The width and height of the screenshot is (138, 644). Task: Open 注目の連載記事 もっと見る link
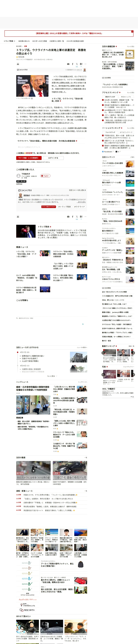[x=131, y=46]
